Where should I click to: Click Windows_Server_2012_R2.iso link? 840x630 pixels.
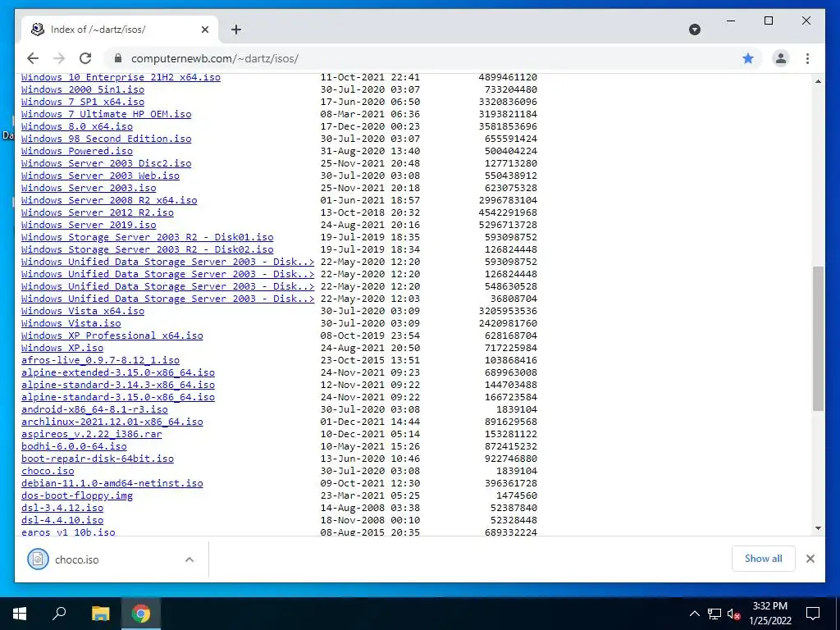click(98, 212)
